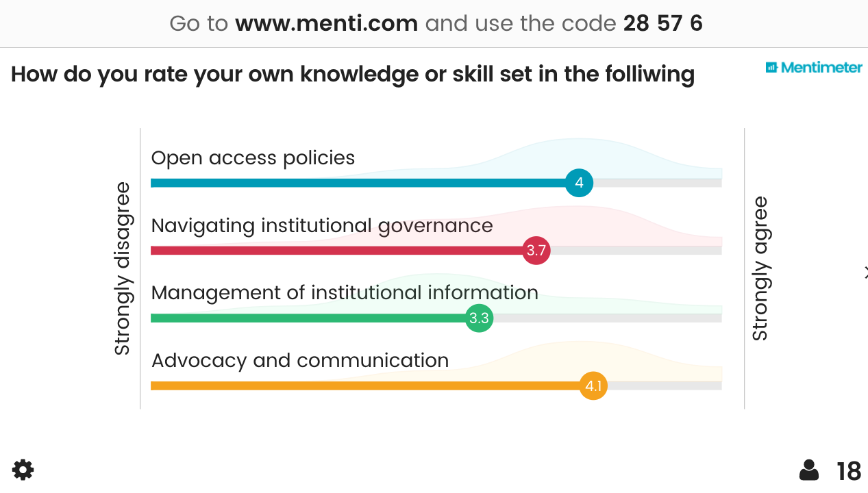Viewport: 868px width, 493px height.
Task: Click the question title heading
Action: click(x=353, y=74)
